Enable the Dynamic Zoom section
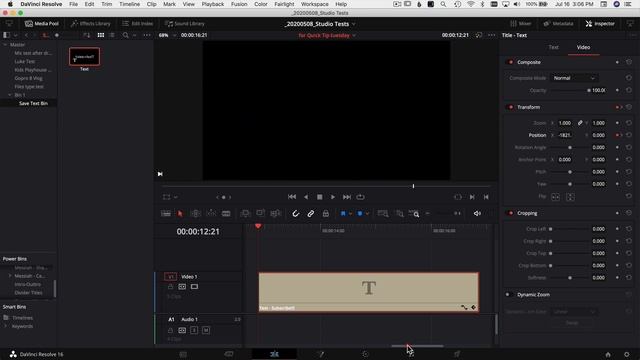 (x=508, y=294)
